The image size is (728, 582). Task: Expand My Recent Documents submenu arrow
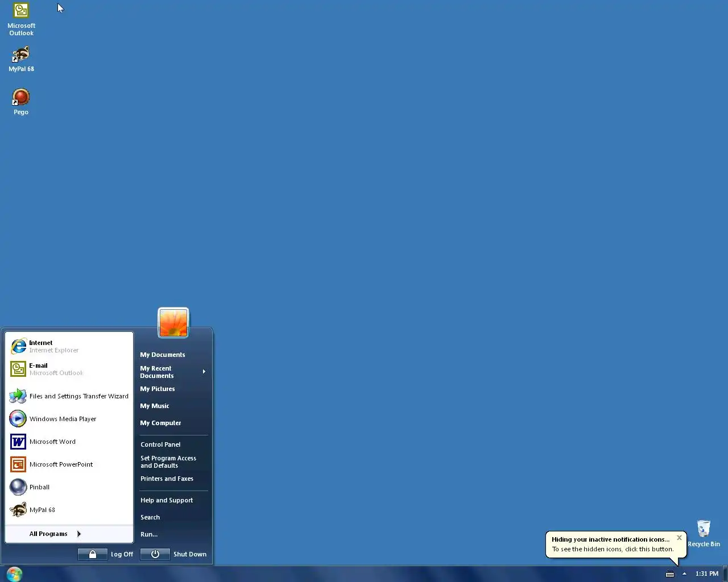point(204,372)
